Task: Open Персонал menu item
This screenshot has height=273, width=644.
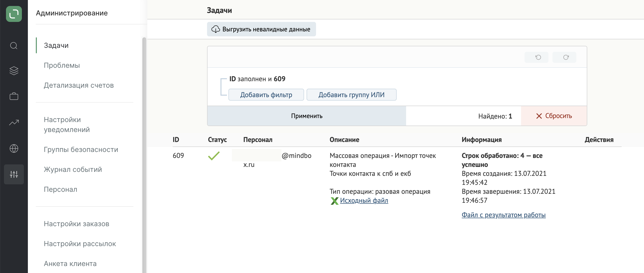Action: coord(60,189)
